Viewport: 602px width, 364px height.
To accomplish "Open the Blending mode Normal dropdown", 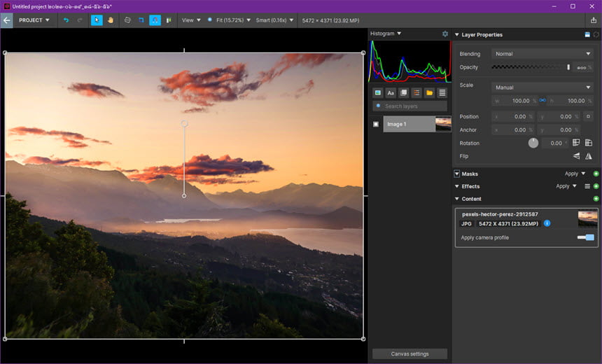I will pos(542,54).
